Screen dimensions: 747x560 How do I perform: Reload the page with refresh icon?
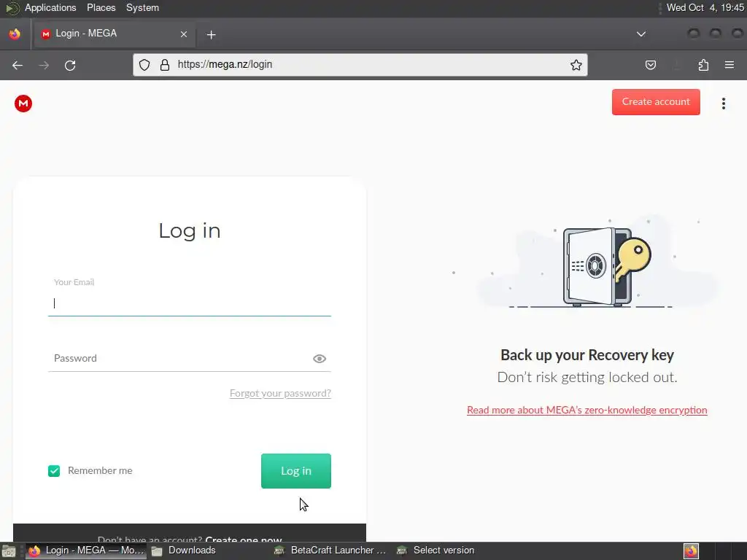point(70,65)
